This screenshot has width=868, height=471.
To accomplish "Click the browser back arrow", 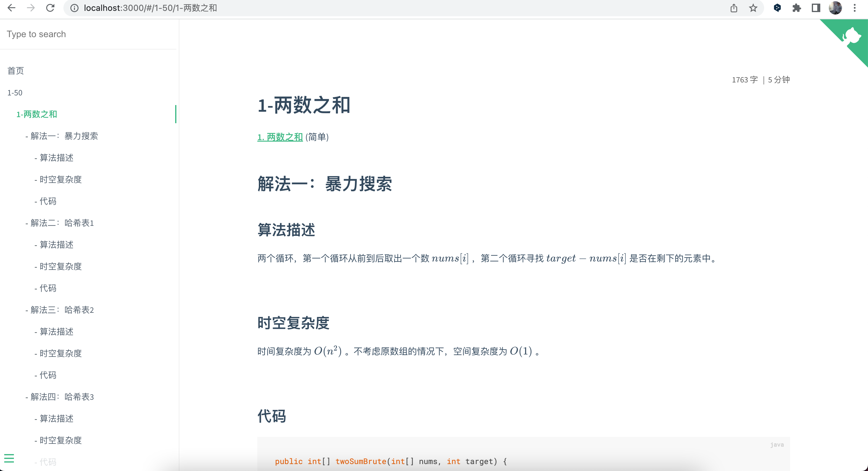I will [x=11, y=8].
